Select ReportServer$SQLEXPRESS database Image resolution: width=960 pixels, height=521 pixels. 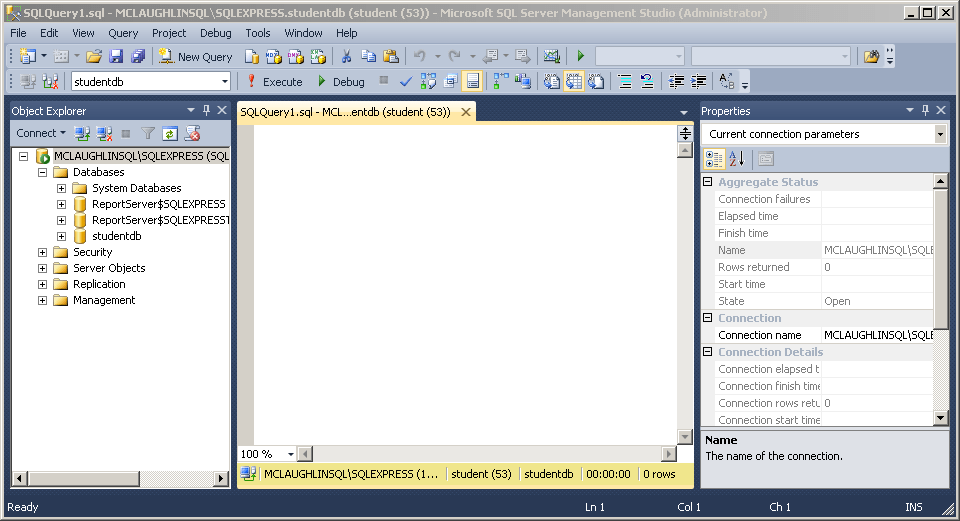pos(159,204)
